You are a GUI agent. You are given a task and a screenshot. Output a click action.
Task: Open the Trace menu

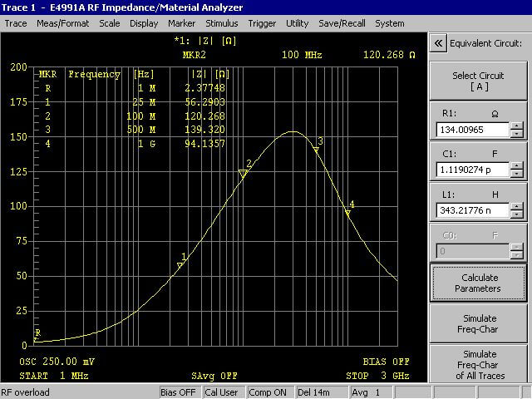pyautogui.click(x=16, y=23)
